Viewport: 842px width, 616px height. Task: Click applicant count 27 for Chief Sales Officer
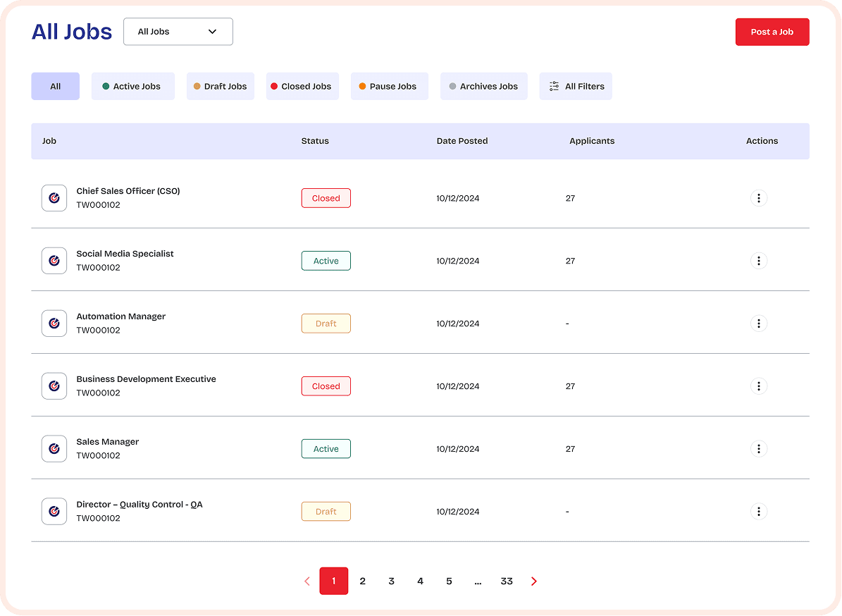(x=570, y=199)
